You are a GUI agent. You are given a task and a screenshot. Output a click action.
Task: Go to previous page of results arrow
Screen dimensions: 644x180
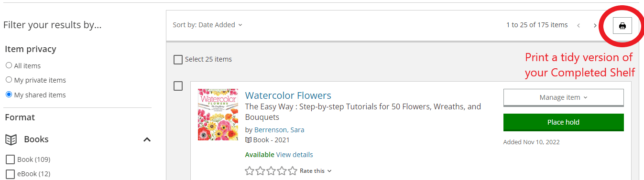[x=579, y=25]
